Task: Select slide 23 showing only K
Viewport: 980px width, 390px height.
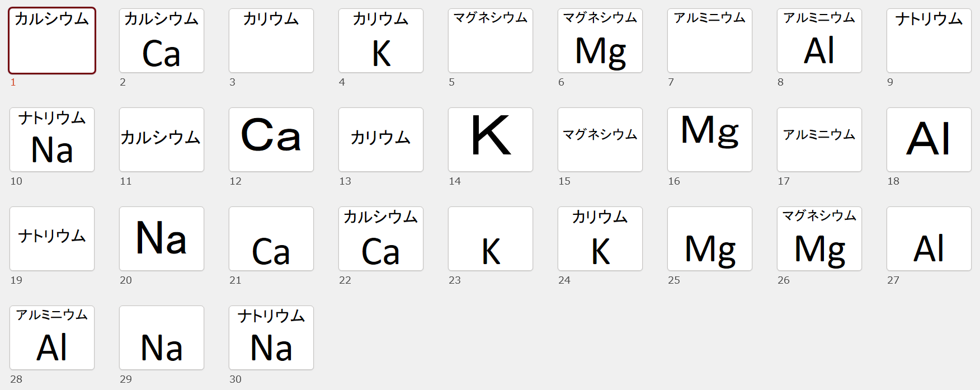Action: pos(491,239)
